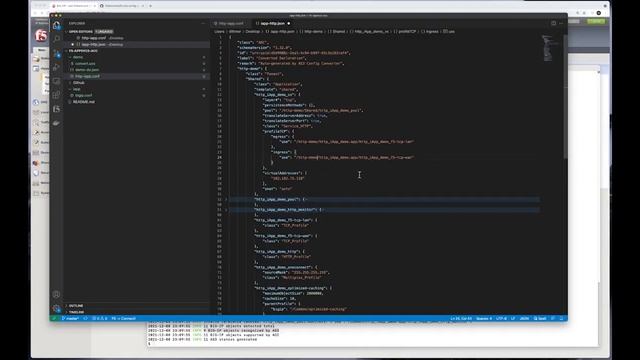Click the split editor icon
This screenshot has height=360, width=640.
pyautogui.click(x=553, y=23)
